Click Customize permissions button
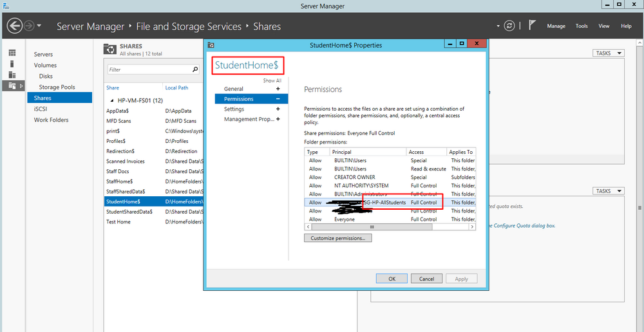 337,238
